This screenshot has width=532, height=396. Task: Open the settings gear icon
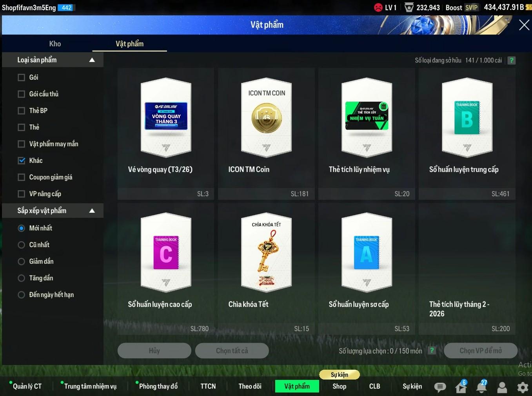click(522, 387)
